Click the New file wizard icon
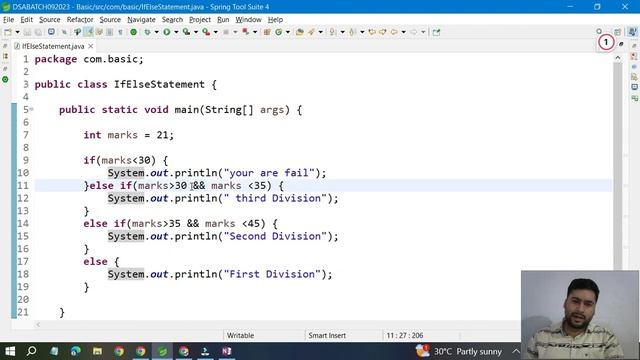Image resolution: width=640 pixels, height=360 pixels. click(8, 32)
